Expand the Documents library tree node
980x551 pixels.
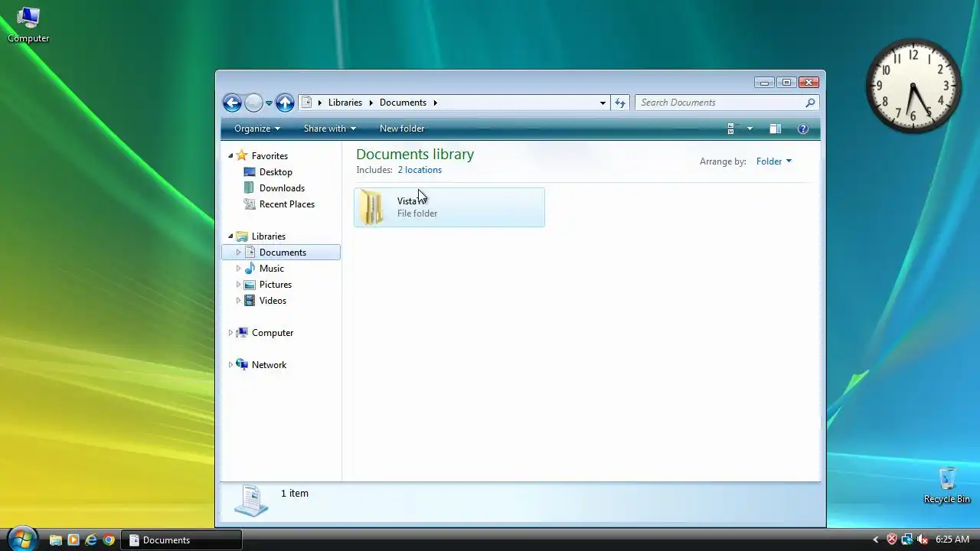click(238, 253)
